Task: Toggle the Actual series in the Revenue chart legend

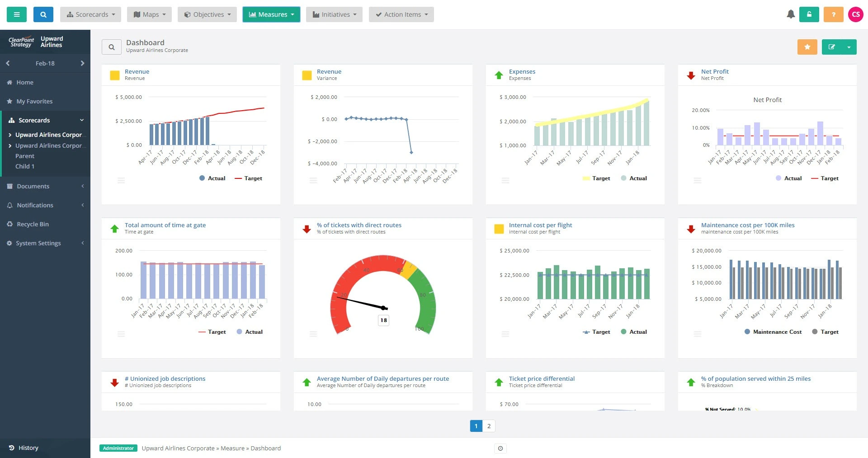Action: tap(212, 178)
